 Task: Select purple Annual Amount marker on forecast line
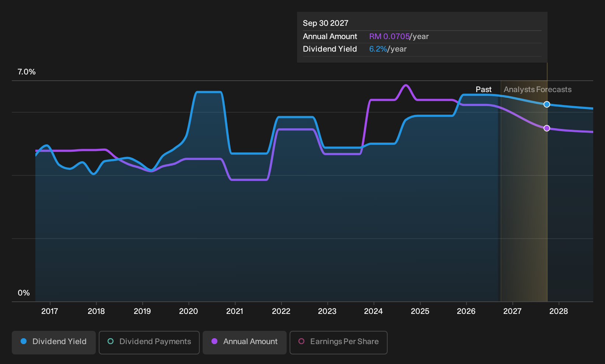547,128
